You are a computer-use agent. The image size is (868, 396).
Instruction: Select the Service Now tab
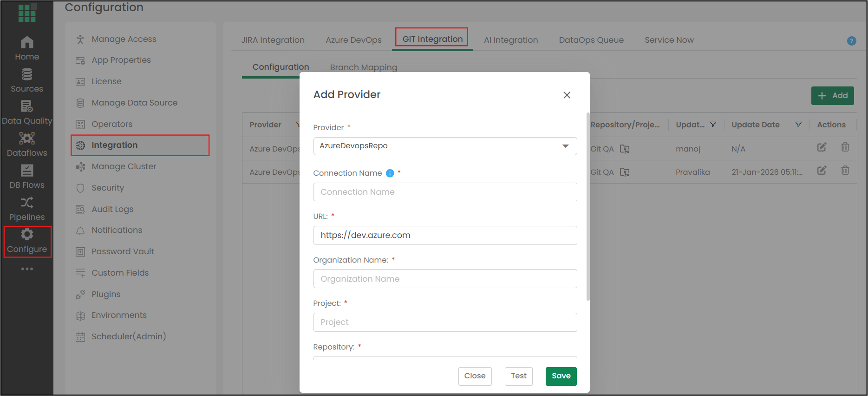669,40
